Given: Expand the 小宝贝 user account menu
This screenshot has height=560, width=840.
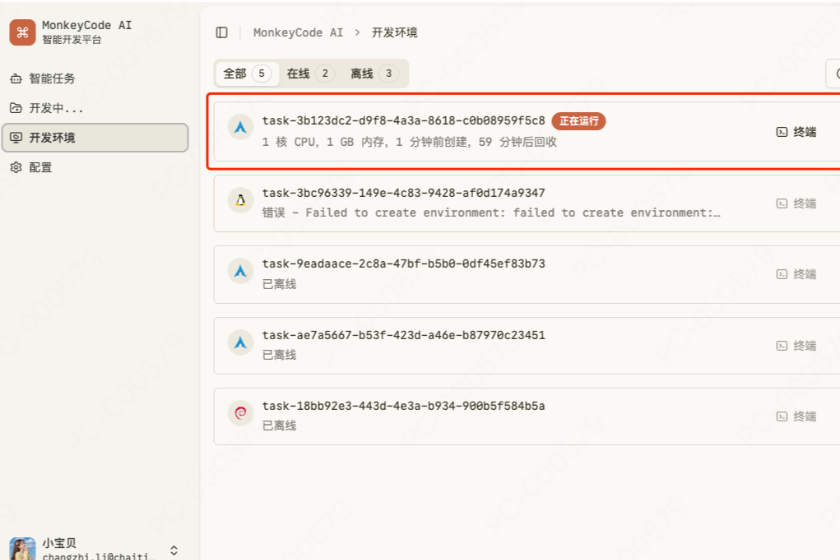Looking at the screenshot, I should tap(174, 550).
